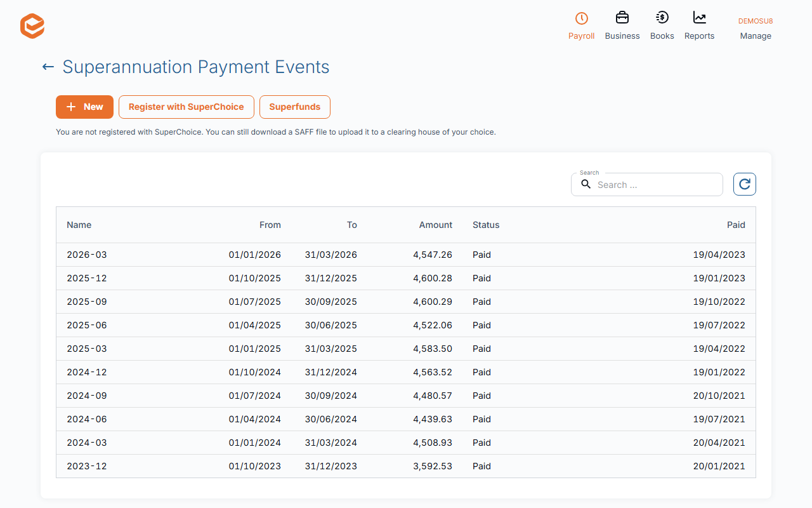
Task: Select the amount 3,592.53
Action: pos(433,466)
